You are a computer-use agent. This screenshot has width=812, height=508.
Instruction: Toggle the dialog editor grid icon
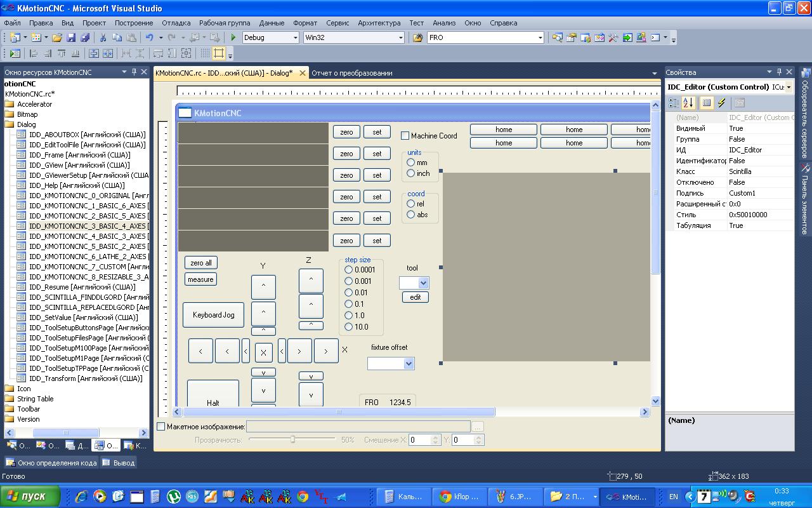coord(204,53)
